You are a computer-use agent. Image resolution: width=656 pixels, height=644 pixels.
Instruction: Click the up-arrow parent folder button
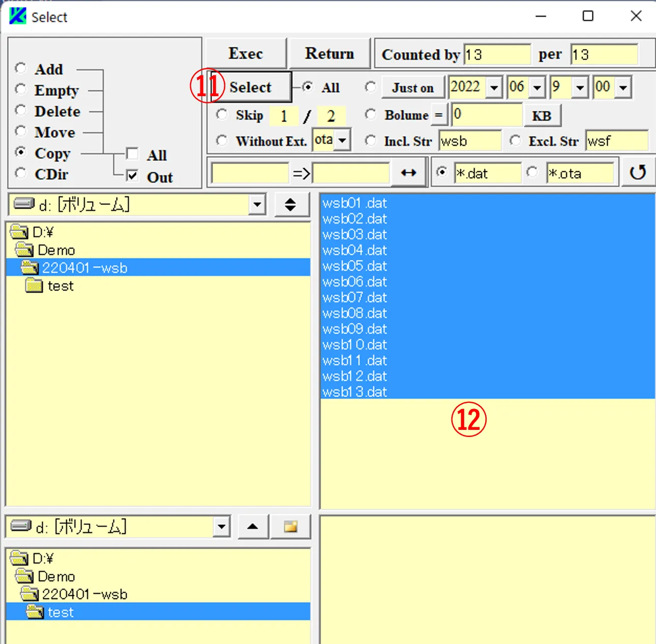pyautogui.click(x=252, y=526)
